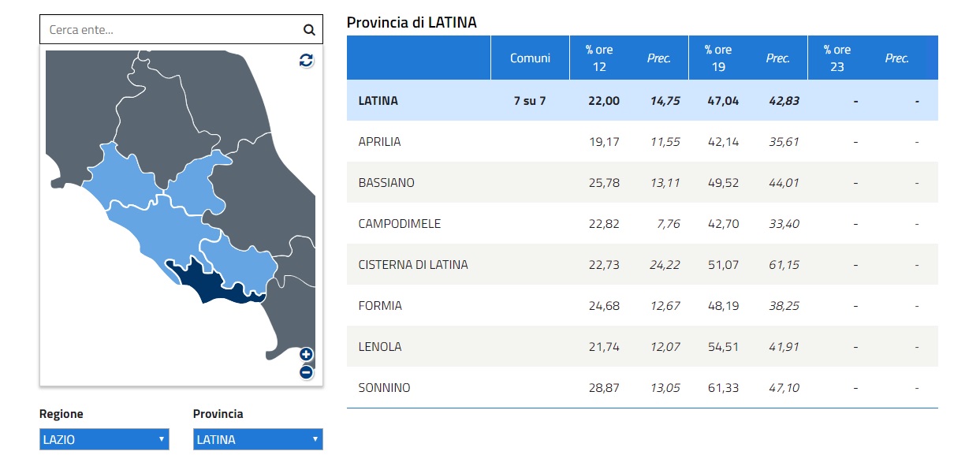Zoom in on the map with plus icon

[x=306, y=355]
